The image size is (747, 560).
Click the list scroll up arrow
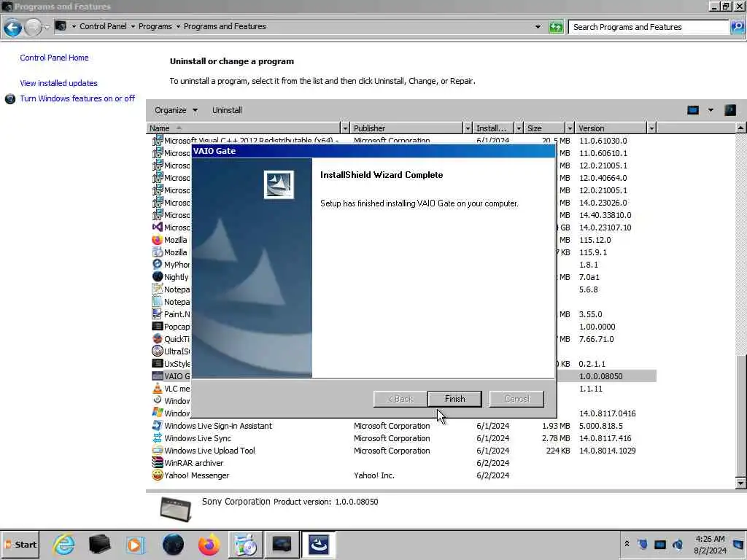740,128
